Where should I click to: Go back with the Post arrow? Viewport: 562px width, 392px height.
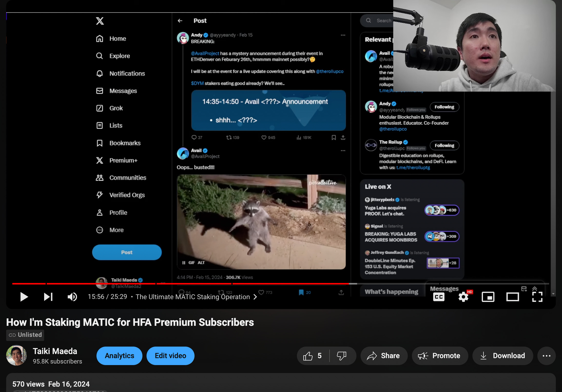tap(180, 21)
